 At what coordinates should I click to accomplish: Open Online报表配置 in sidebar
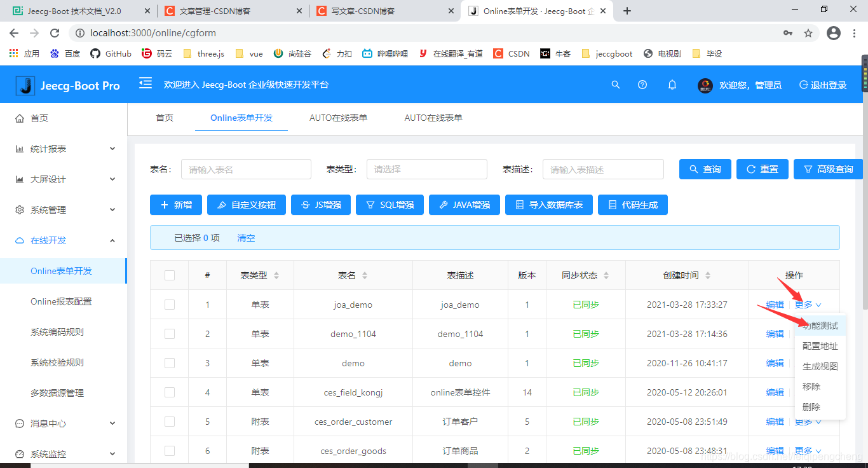(61, 301)
